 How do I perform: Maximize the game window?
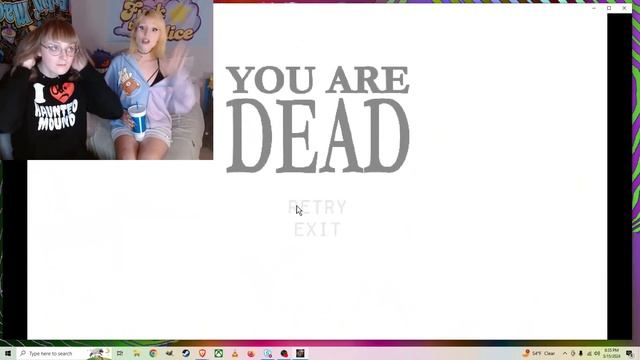click(609, 8)
